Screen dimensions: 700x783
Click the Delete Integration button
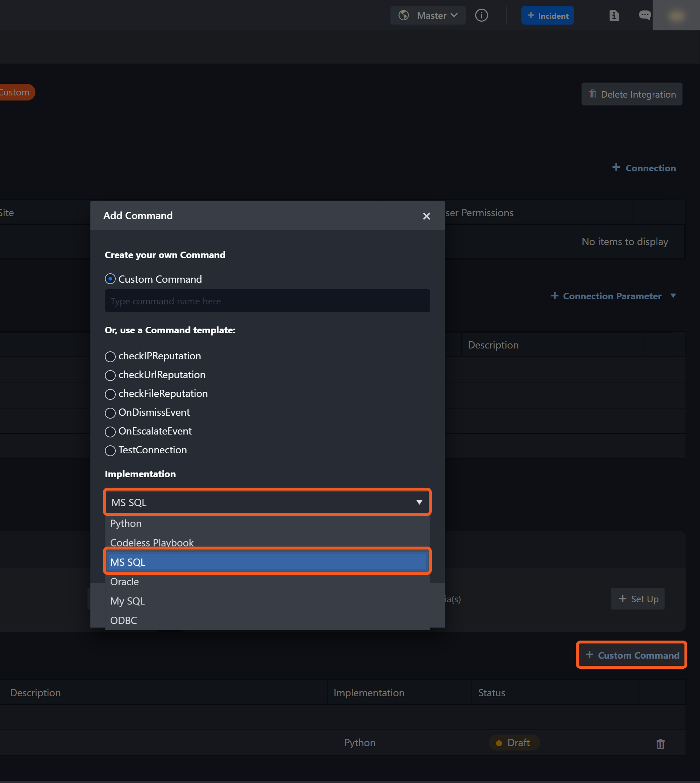pyautogui.click(x=632, y=94)
